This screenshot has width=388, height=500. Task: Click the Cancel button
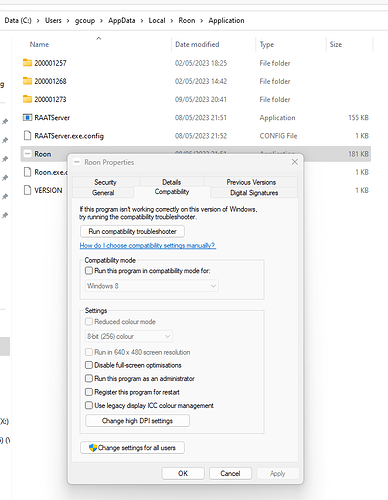coord(230,473)
